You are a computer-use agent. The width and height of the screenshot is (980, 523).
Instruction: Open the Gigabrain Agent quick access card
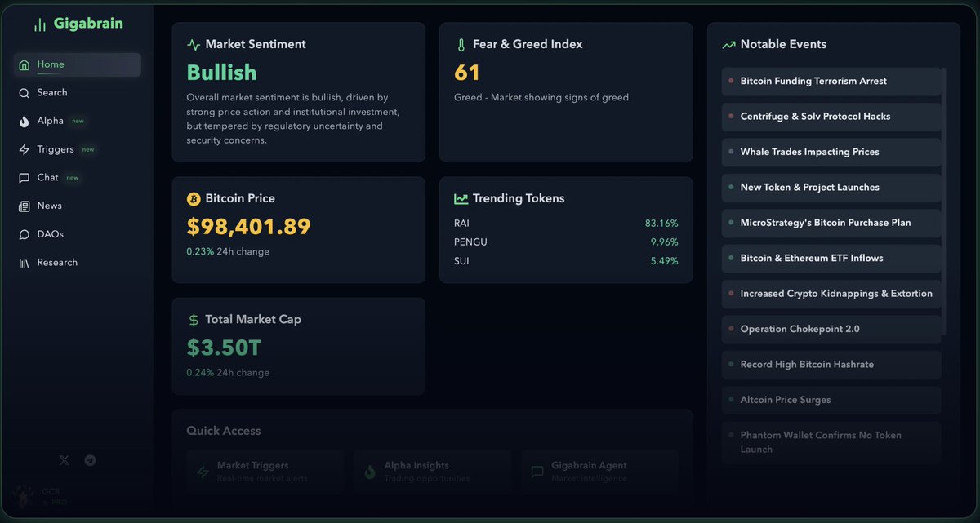(x=599, y=472)
